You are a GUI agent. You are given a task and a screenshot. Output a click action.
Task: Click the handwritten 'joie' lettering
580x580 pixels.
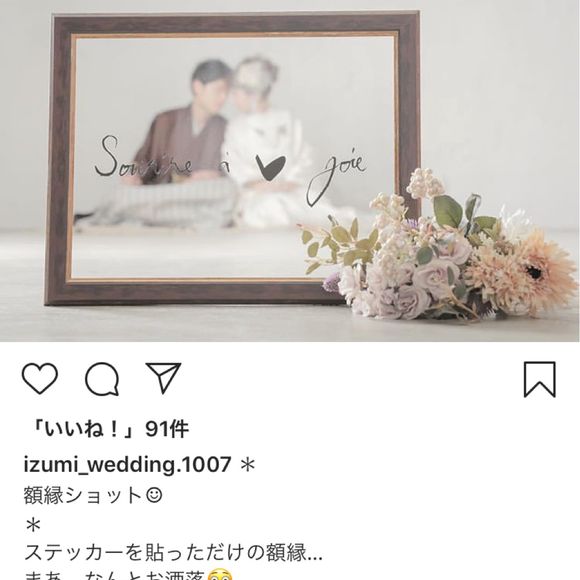[x=337, y=175]
